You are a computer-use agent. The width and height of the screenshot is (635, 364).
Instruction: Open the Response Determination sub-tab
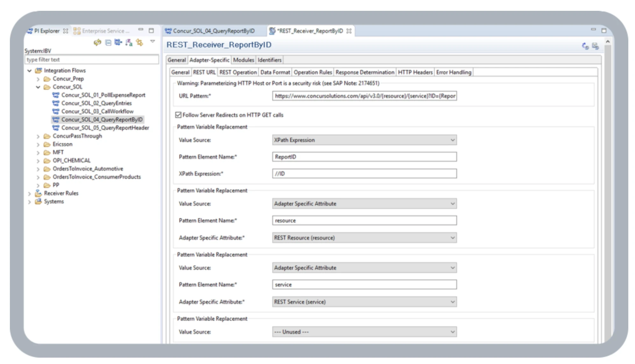(x=365, y=72)
